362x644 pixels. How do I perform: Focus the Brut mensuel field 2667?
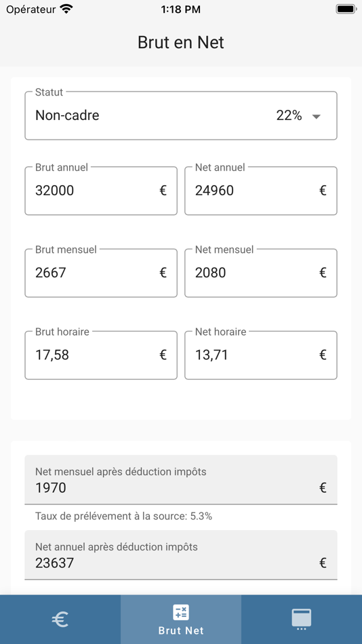click(x=101, y=273)
